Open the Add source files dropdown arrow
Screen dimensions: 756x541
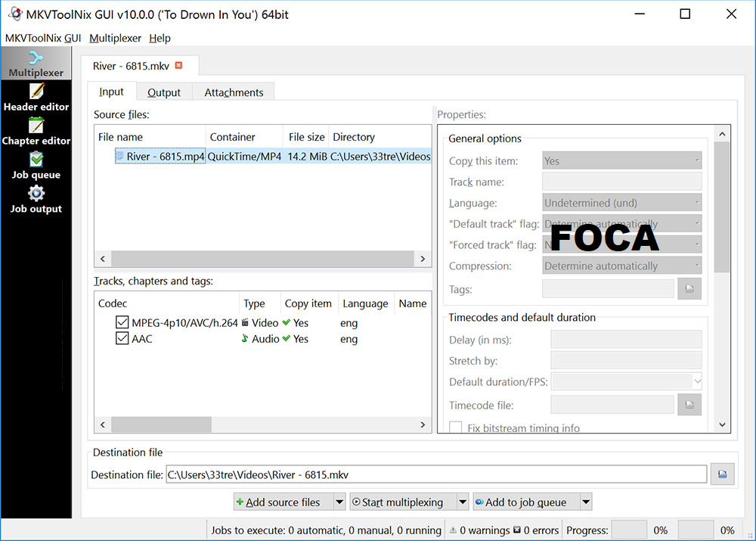pyautogui.click(x=339, y=502)
